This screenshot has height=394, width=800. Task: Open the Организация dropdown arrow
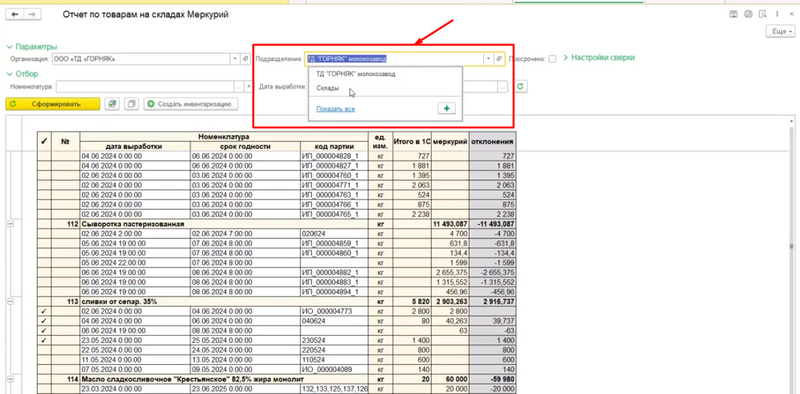tap(235, 59)
